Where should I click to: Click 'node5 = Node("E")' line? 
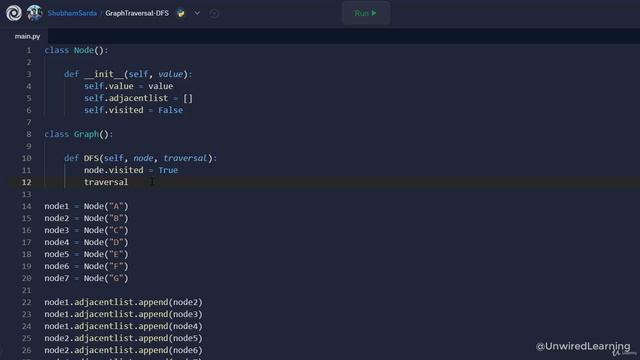(x=86, y=254)
